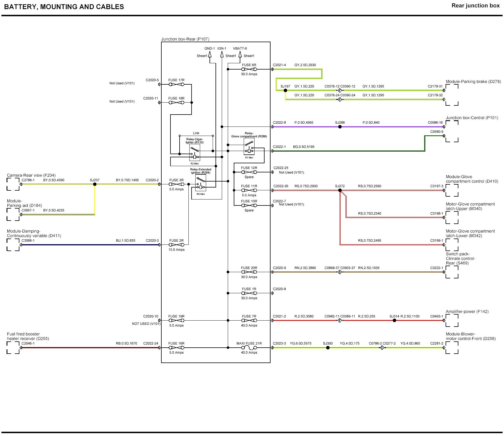
Task: Select the SJ237 splice dot
Action: click(x=95, y=184)
